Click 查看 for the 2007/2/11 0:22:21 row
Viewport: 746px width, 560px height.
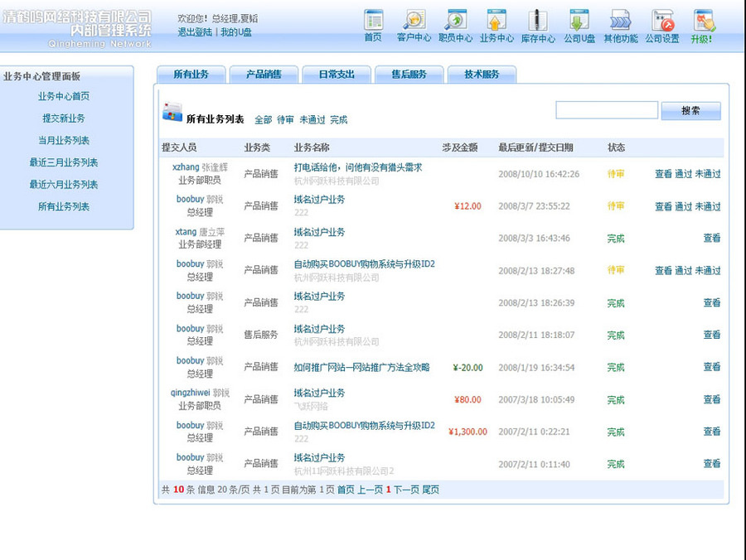click(712, 432)
